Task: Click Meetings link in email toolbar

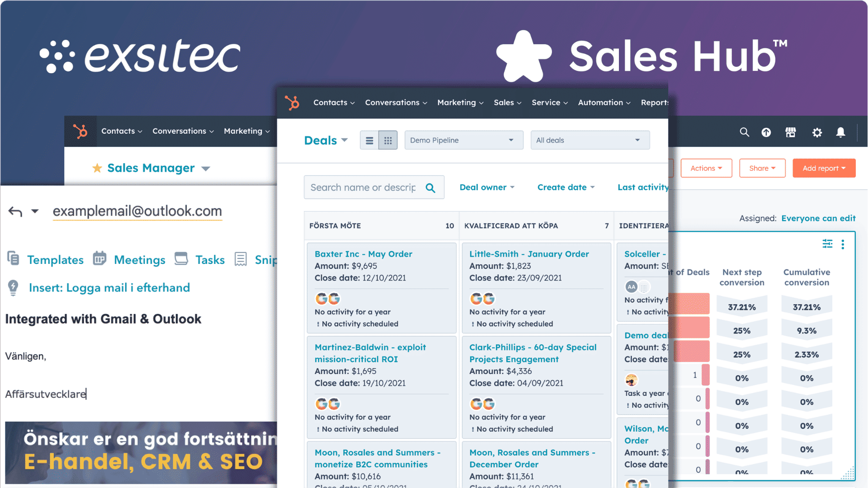Action: (x=140, y=260)
